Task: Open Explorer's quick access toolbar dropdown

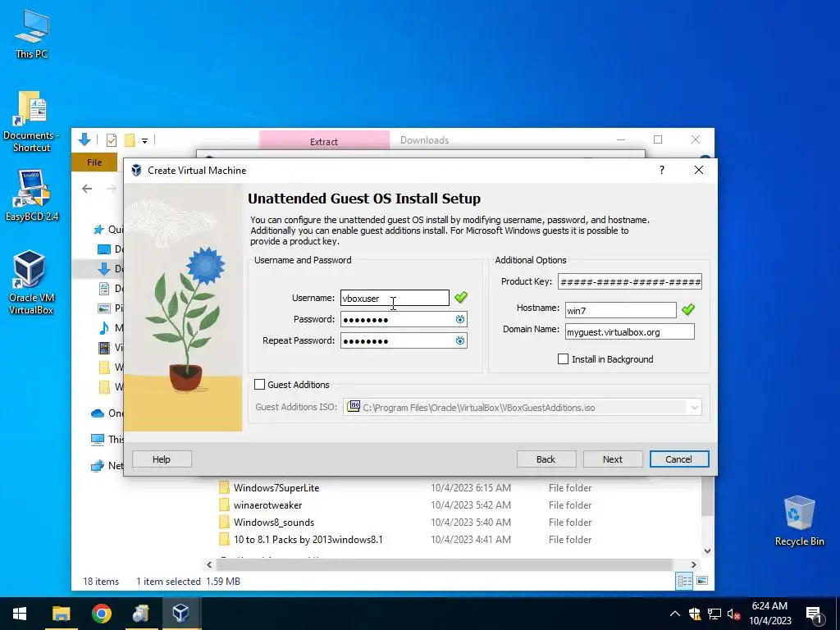Action: point(144,141)
